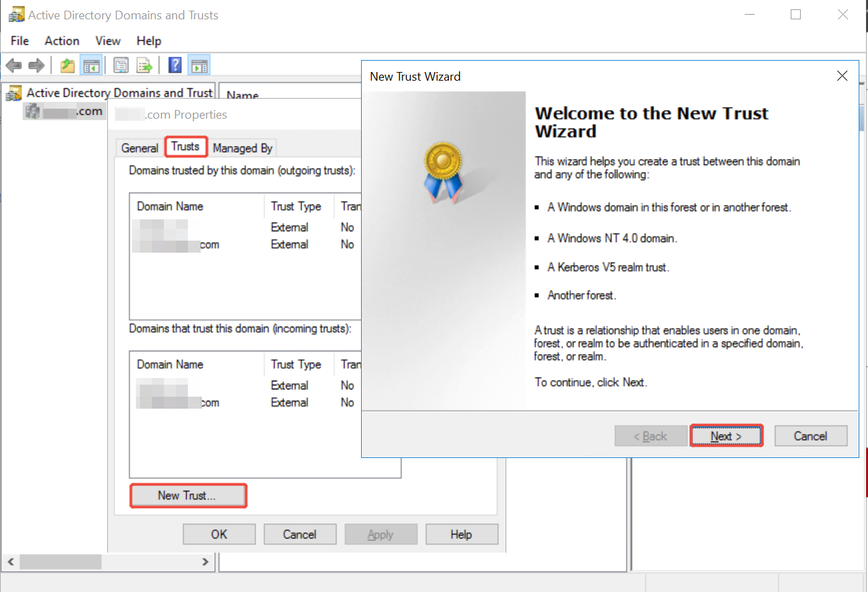Open the Action menu
The height and width of the screenshot is (592, 868).
(62, 41)
